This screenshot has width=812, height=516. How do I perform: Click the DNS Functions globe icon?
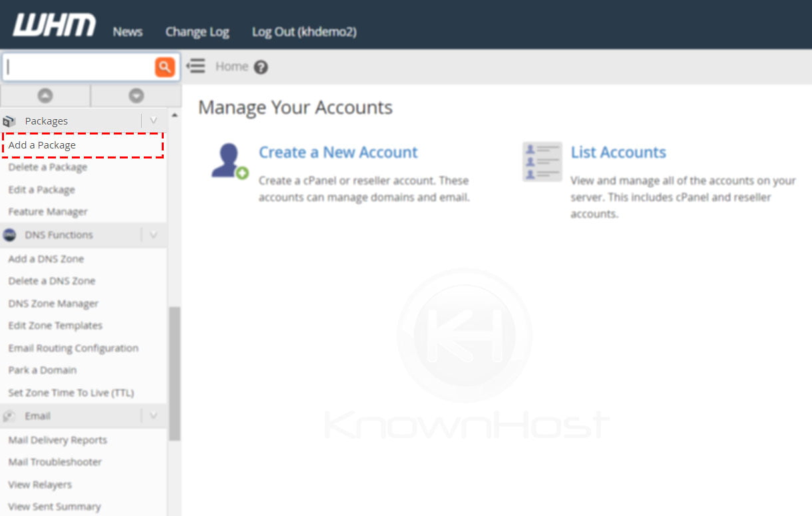coord(9,235)
